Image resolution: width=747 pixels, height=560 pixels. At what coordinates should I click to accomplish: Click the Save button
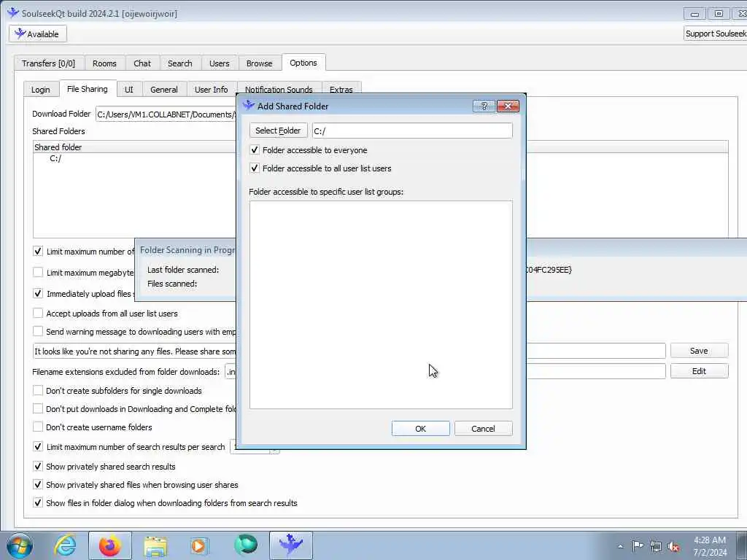click(699, 351)
